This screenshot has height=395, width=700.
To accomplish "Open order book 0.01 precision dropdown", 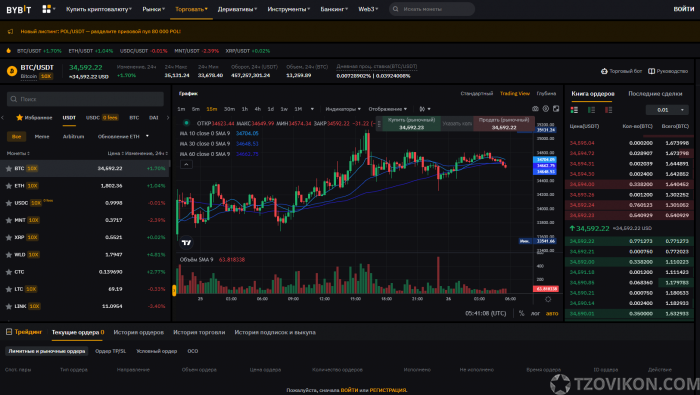I will [x=667, y=110].
